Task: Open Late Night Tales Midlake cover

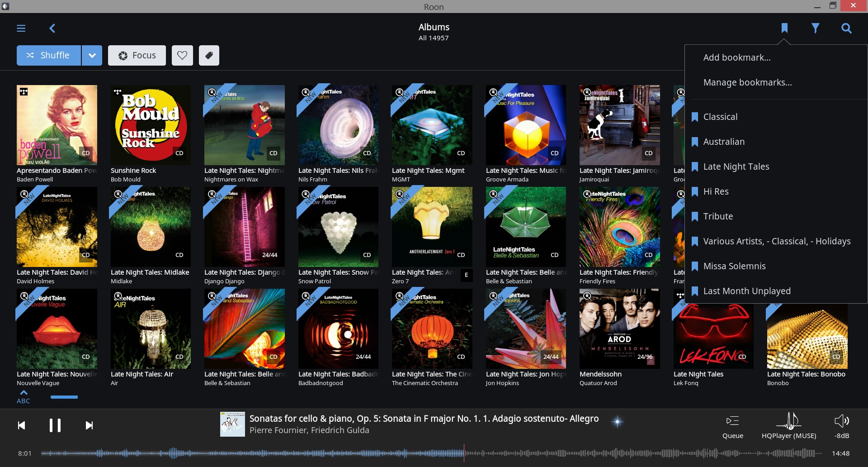Action: 151,227
